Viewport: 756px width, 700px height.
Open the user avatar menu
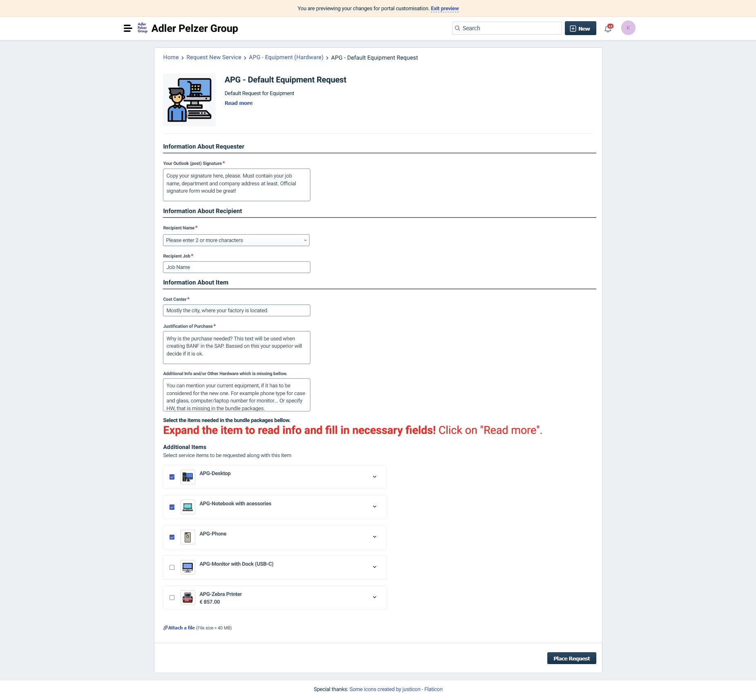coord(628,28)
